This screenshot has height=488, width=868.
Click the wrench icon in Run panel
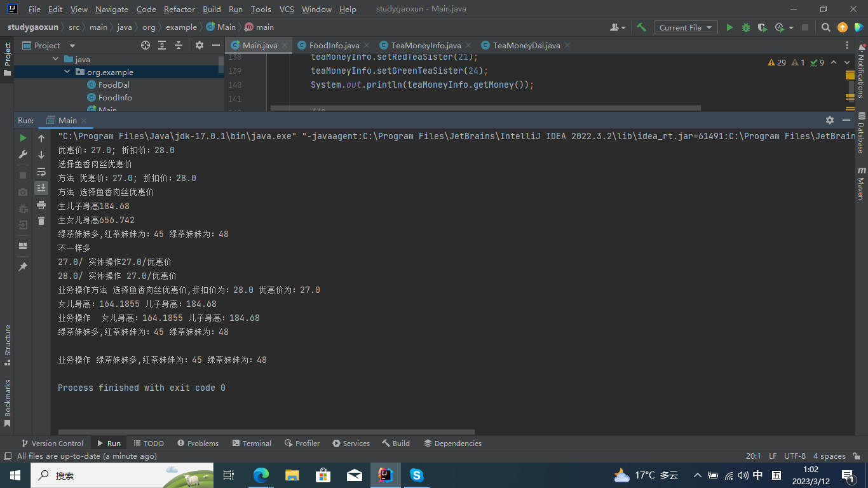pos(23,154)
